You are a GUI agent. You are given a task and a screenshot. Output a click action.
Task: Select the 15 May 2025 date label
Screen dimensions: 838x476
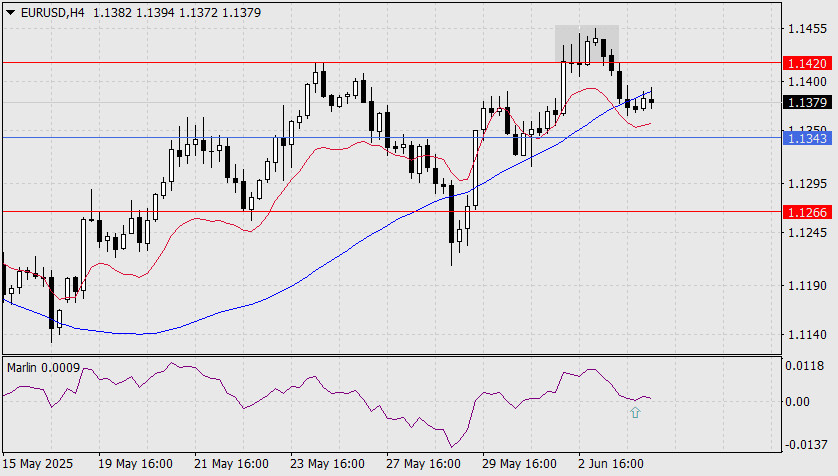pyautogui.click(x=37, y=463)
